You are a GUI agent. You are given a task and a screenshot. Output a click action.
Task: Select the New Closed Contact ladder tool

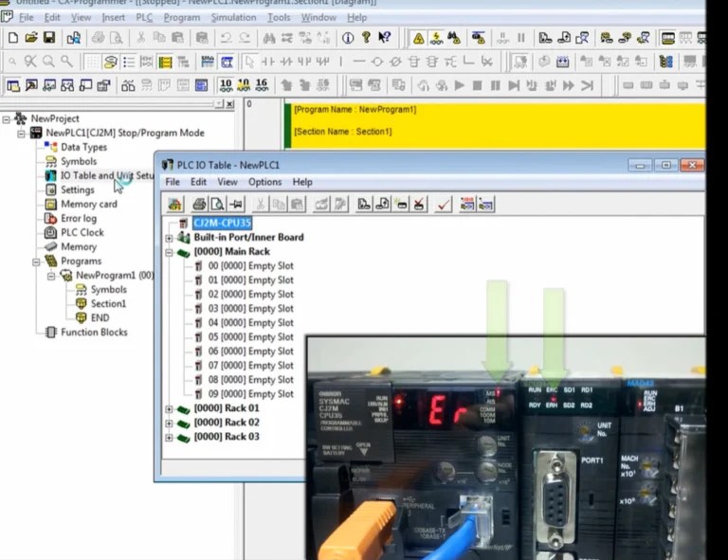286,62
